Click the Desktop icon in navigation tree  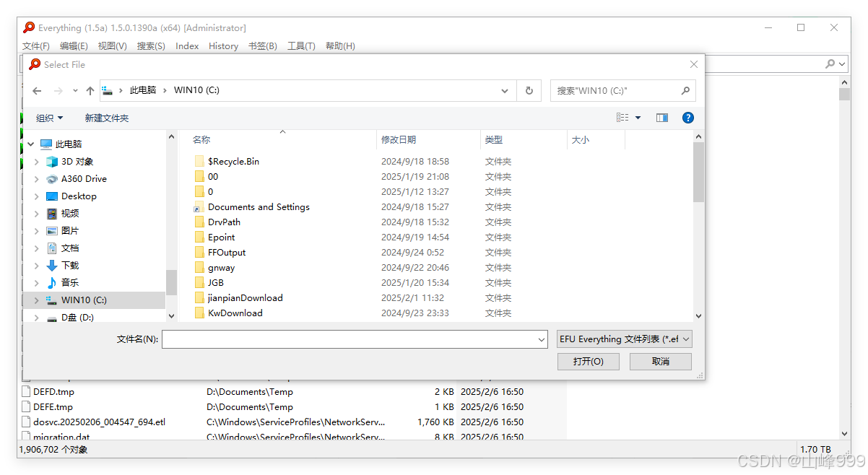(52, 196)
